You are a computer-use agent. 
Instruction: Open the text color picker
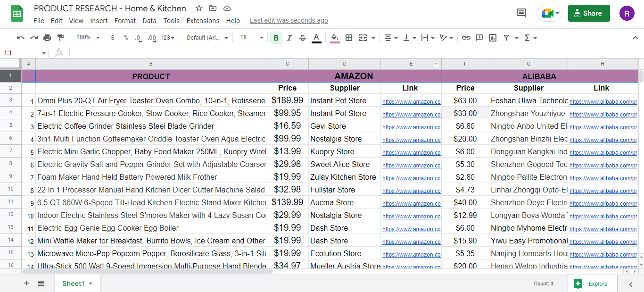pos(316,37)
